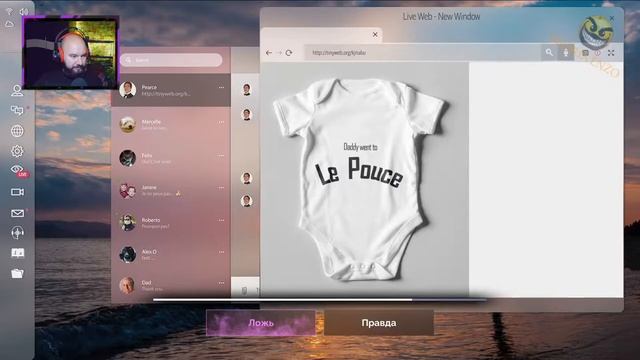Click the bookmark icon beside the microphone
This screenshot has height=360, width=640.
point(585,53)
